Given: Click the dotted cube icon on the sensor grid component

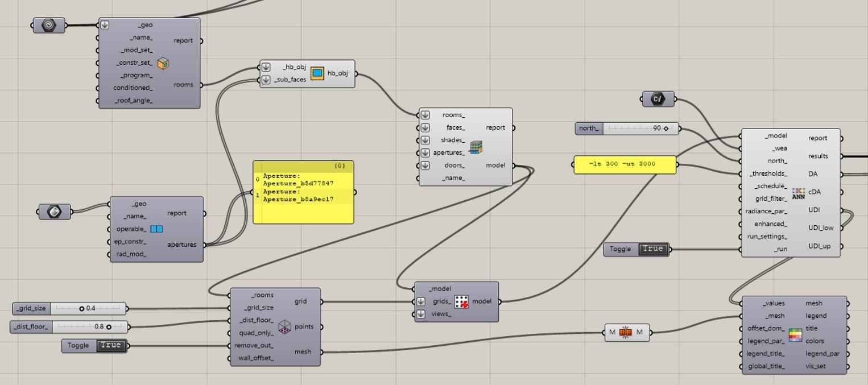Looking at the screenshot, I should 285,327.
